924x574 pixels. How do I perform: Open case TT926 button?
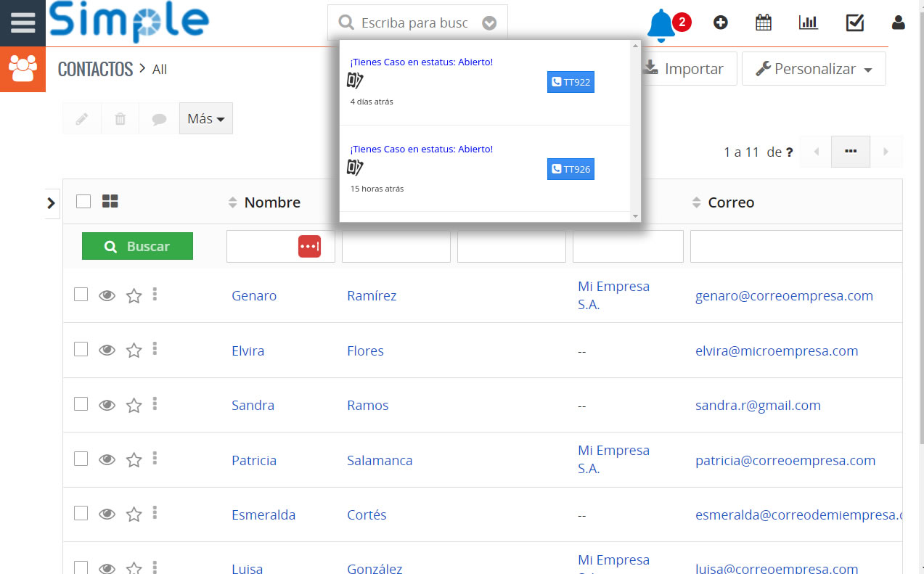tap(571, 169)
